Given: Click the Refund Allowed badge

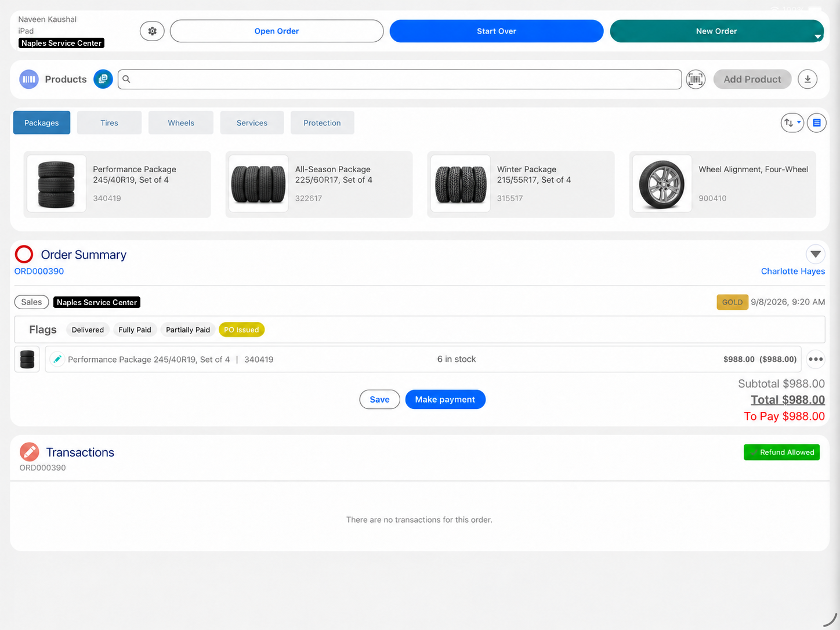Looking at the screenshot, I should [781, 452].
